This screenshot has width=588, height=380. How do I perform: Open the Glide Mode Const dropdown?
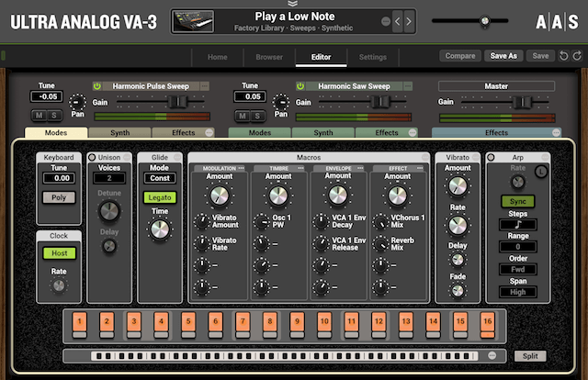pyautogui.click(x=160, y=178)
